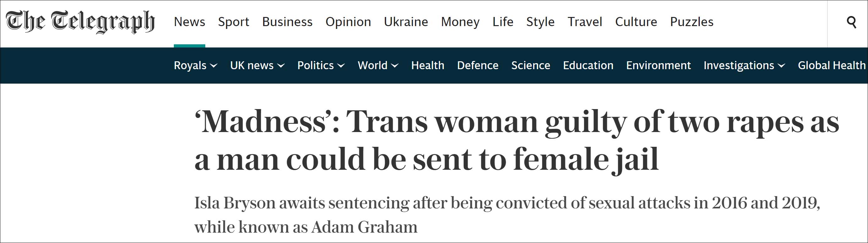Click The Telegraph logo

click(80, 22)
